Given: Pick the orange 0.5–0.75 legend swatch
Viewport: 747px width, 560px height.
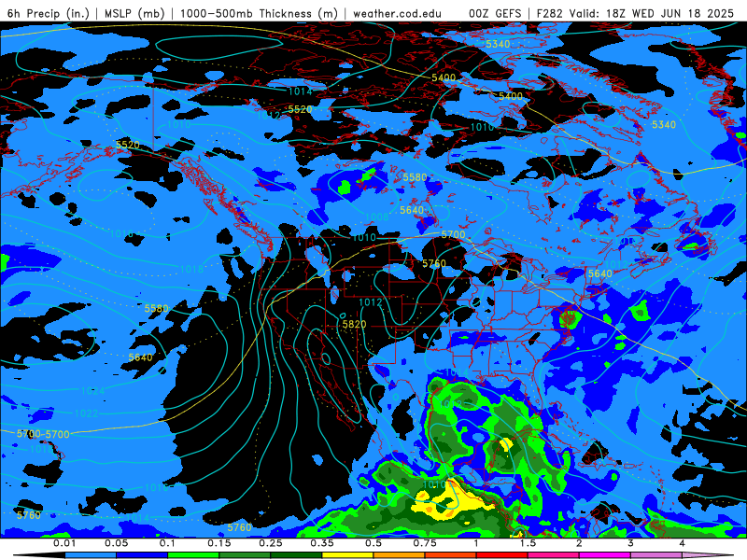Looking at the screenshot, I should [400, 555].
